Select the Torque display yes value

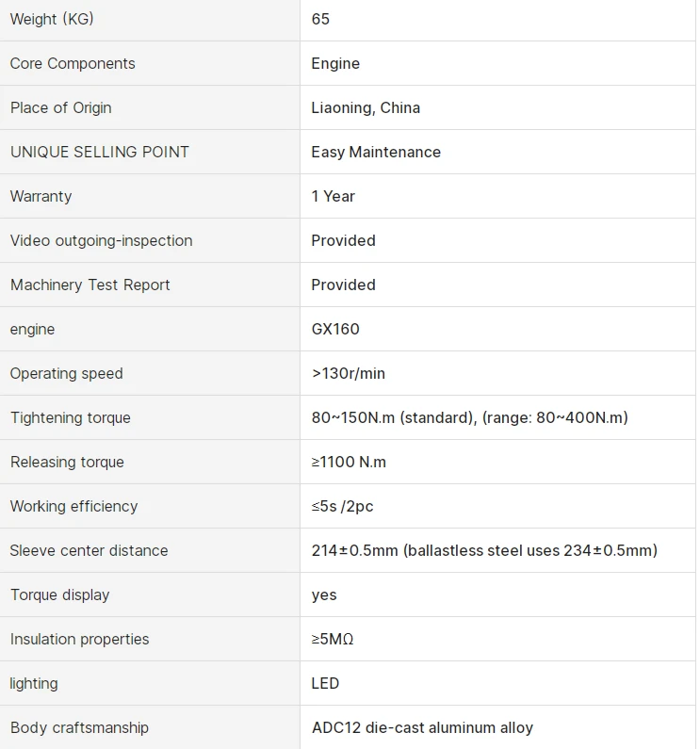(324, 595)
